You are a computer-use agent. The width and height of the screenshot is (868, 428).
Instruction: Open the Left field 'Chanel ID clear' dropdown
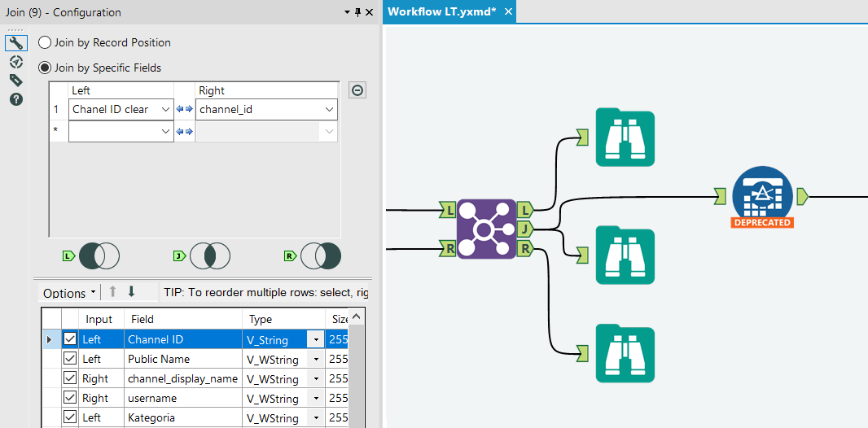click(x=165, y=109)
